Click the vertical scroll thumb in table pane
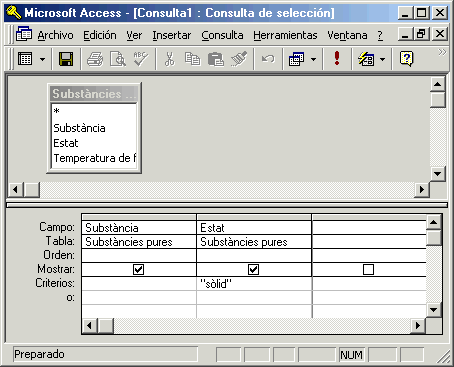Viewport: 454px width, 367px height. (x=438, y=100)
